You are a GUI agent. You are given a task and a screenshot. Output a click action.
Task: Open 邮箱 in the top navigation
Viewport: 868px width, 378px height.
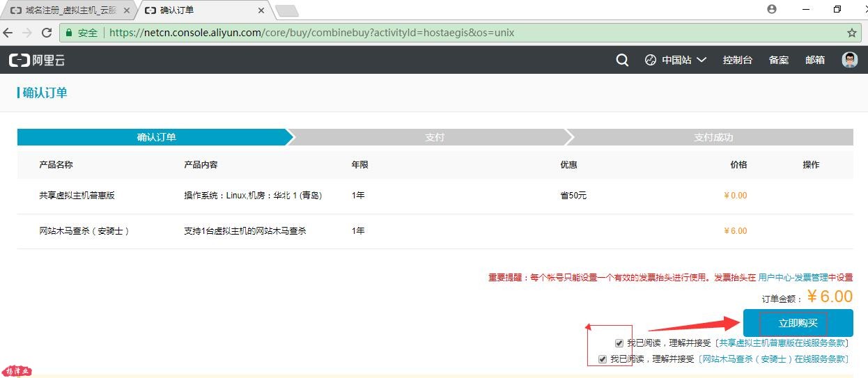pos(815,60)
